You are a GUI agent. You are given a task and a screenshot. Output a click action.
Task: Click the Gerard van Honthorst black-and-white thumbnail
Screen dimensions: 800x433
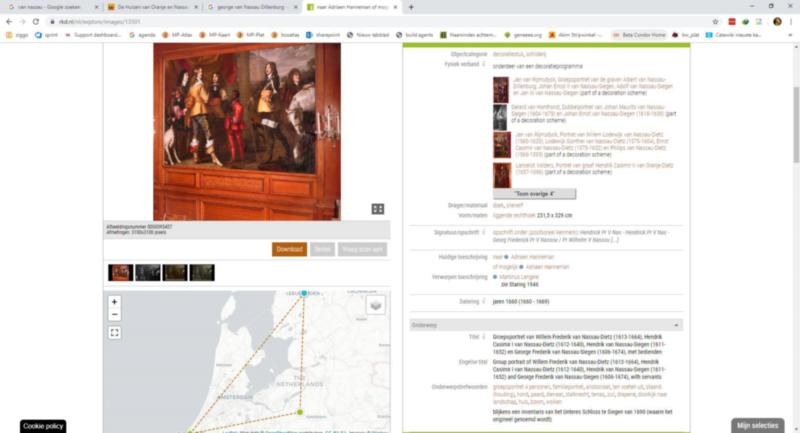click(500, 117)
